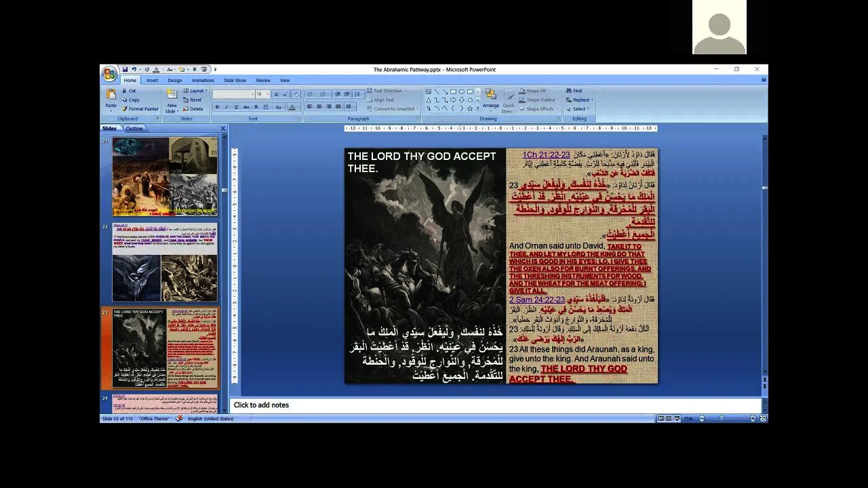Adjust the zoom slider in status bar
Image resolution: width=868 pixels, height=488 pixels.
722,419
